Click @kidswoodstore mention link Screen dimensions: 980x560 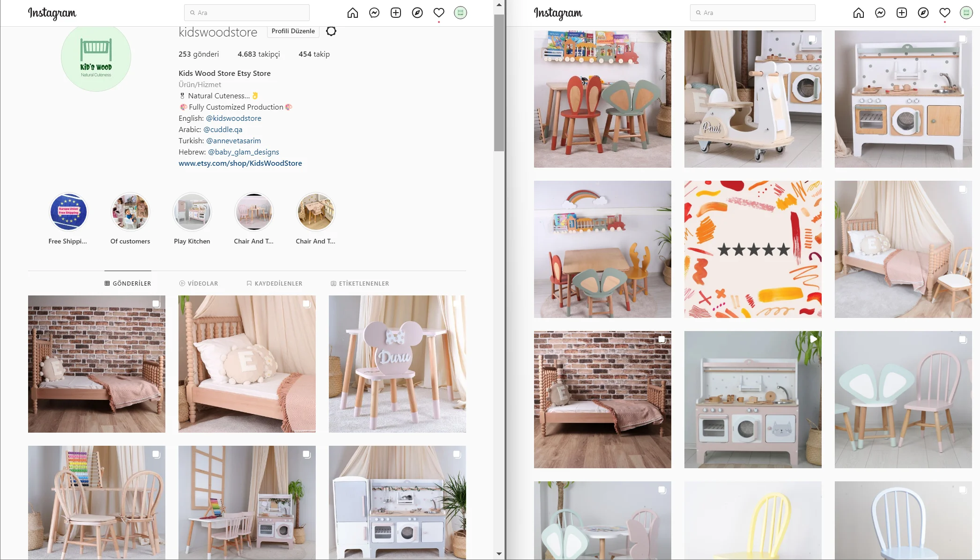coord(234,118)
